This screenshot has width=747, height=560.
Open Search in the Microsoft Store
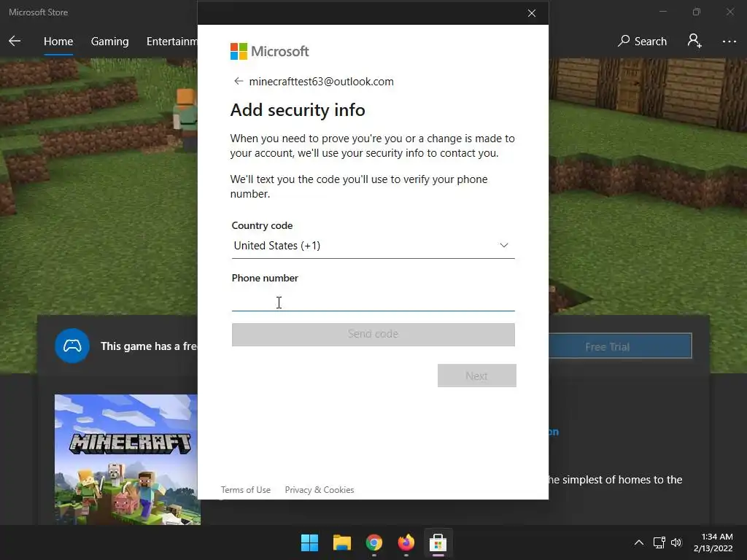642,42
